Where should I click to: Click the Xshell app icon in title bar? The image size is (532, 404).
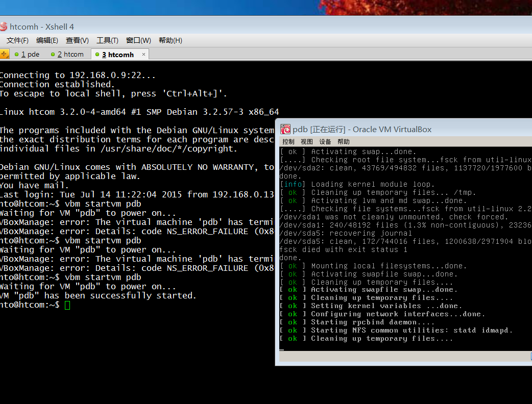(x=4, y=27)
